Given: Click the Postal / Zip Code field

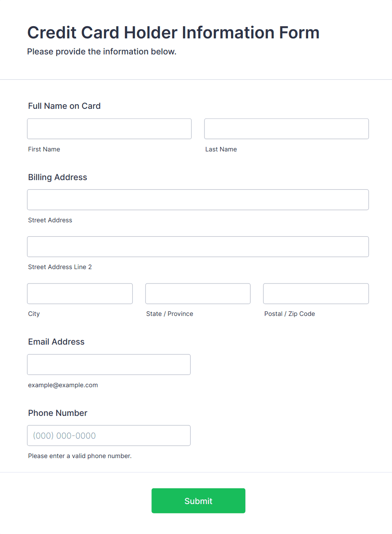Looking at the screenshot, I should pyautogui.click(x=316, y=294).
